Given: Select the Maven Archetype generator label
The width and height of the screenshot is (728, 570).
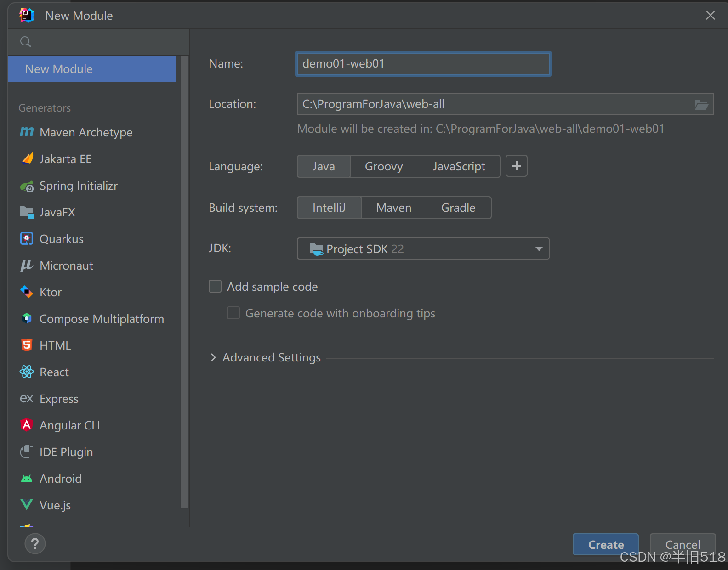Looking at the screenshot, I should [x=86, y=132].
